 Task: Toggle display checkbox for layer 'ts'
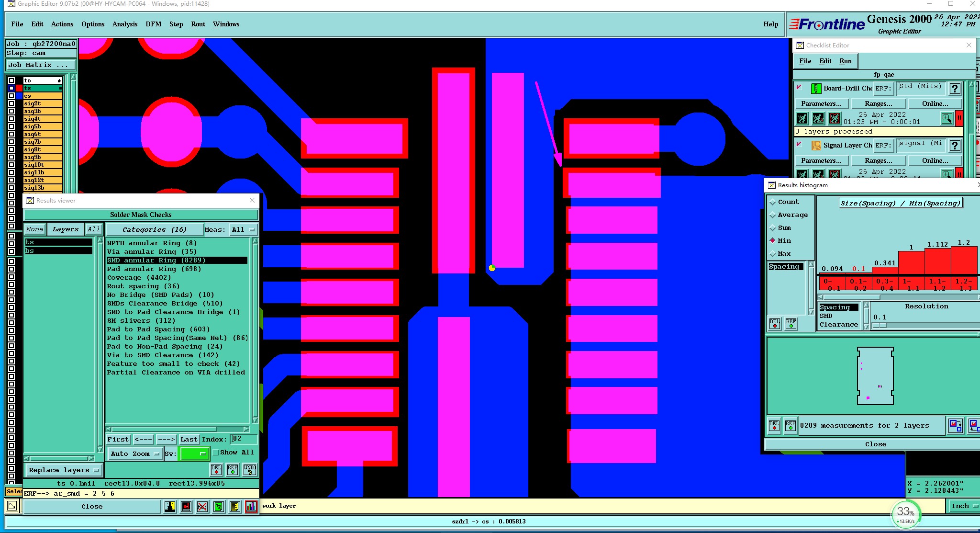point(11,88)
